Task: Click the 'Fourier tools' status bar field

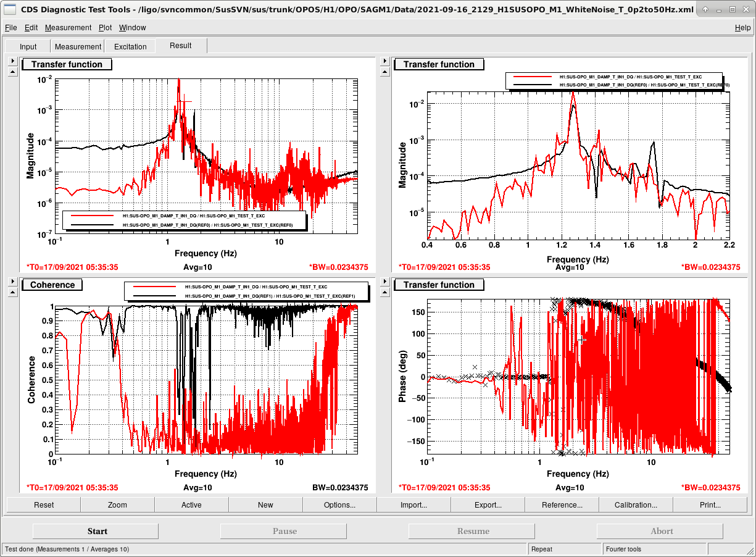Action: (x=654, y=549)
